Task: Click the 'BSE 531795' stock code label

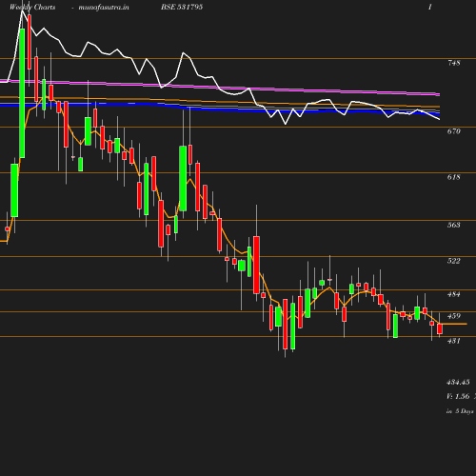Action: 182,7
